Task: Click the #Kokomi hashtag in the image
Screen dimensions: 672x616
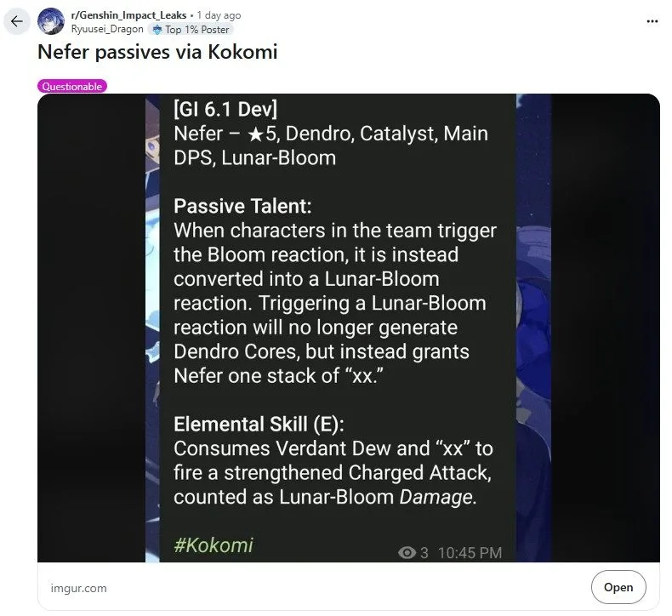Action: tap(214, 545)
